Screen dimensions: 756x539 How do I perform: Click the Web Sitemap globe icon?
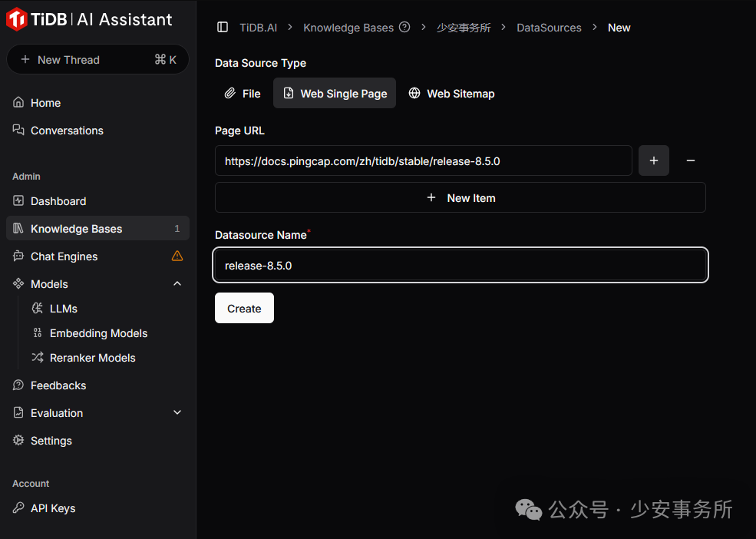click(414, 93)
